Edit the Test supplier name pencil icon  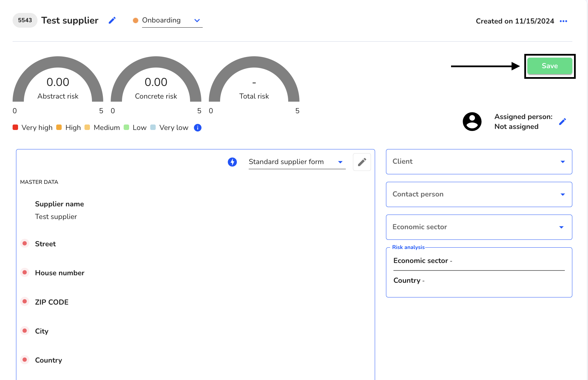tap(112, 20)
